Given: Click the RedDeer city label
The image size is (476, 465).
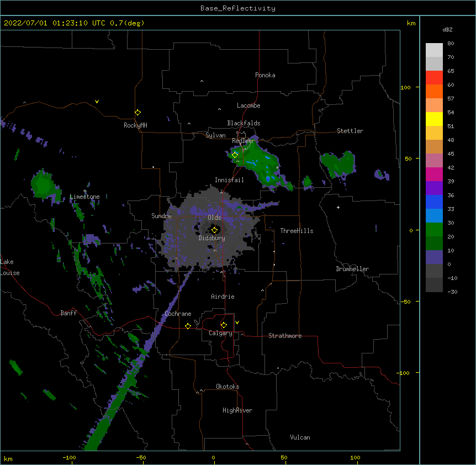Looking at the screenshot, I should [244, 141].
